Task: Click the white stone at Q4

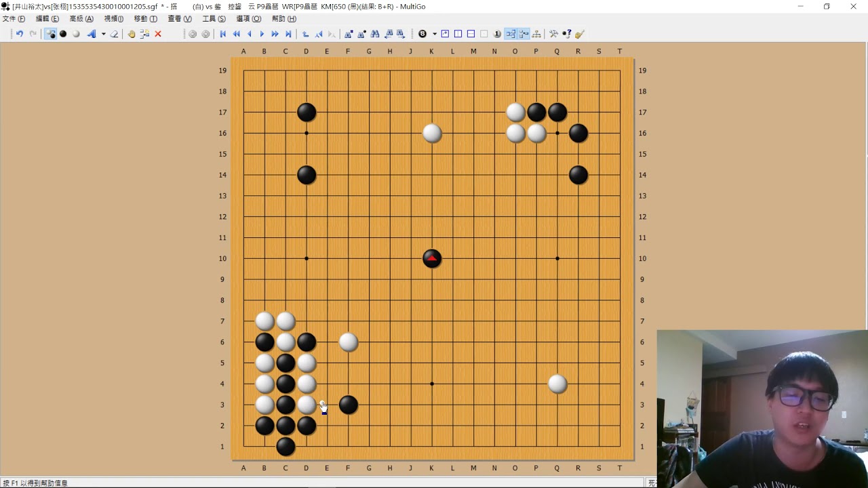Action: (x=557, y=384)
